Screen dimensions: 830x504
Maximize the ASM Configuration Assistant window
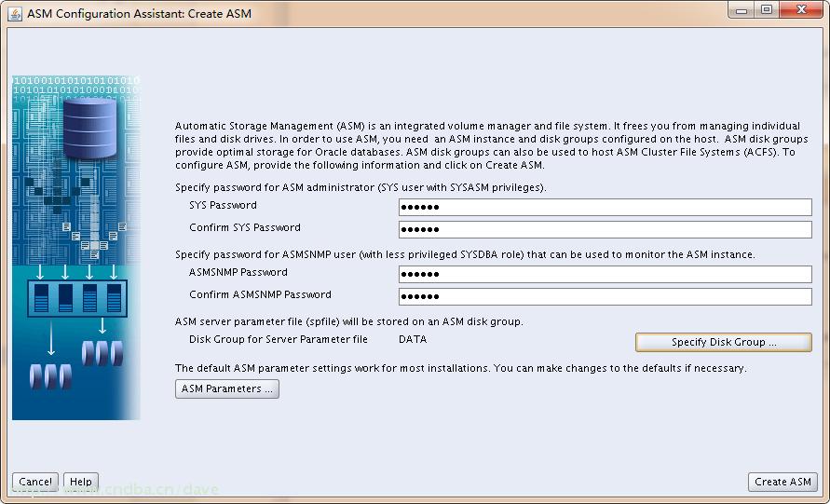[767, 10]
